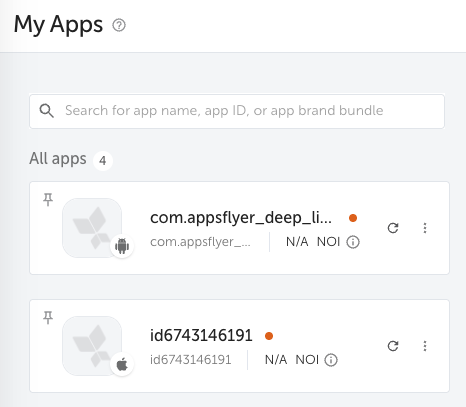Viewport: 466px width, 407px height.
Task: Open the id6743146191 app title link
Action: 201,335
